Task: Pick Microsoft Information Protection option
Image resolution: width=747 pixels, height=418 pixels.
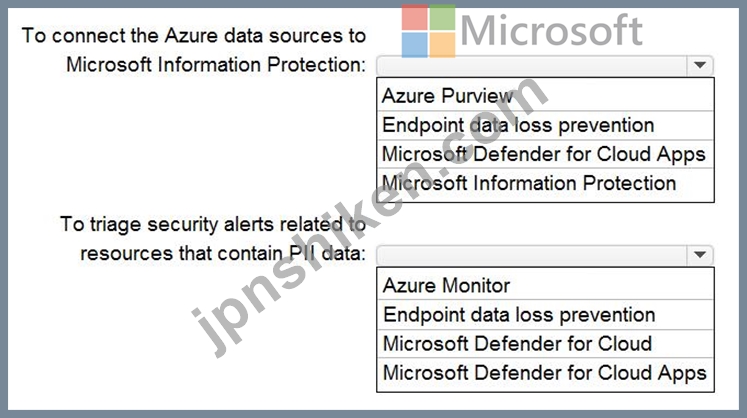Action: (545, 184)
